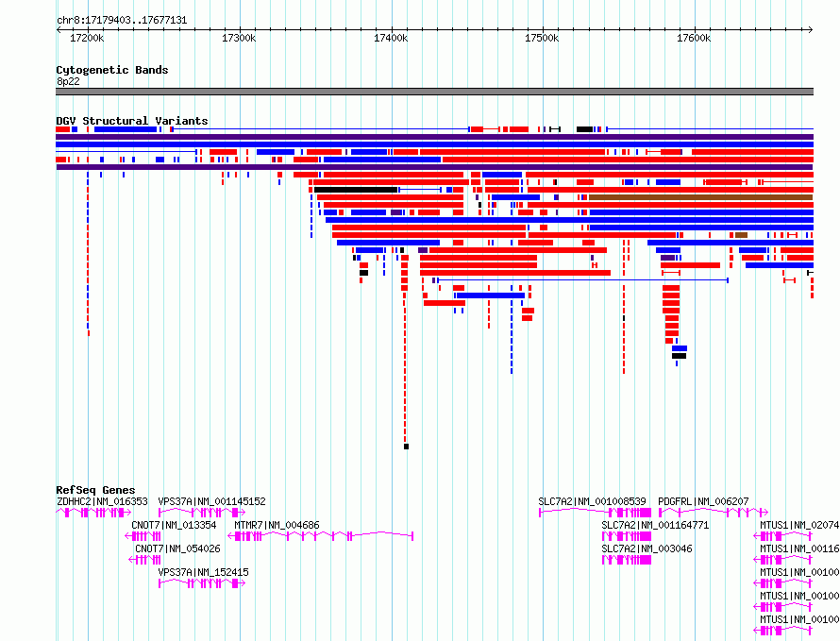Click the PDGFRL gene model glyph
This screenshot has height=641, width=840.
[713, 513]
